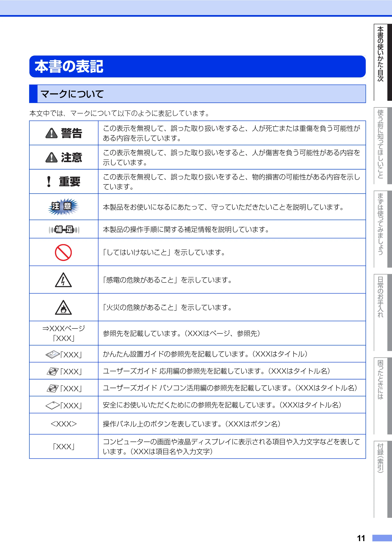Open the まずは使ってみましょう side tab
This screenshot has width=392, height=556.
click(x=383, y=229)
